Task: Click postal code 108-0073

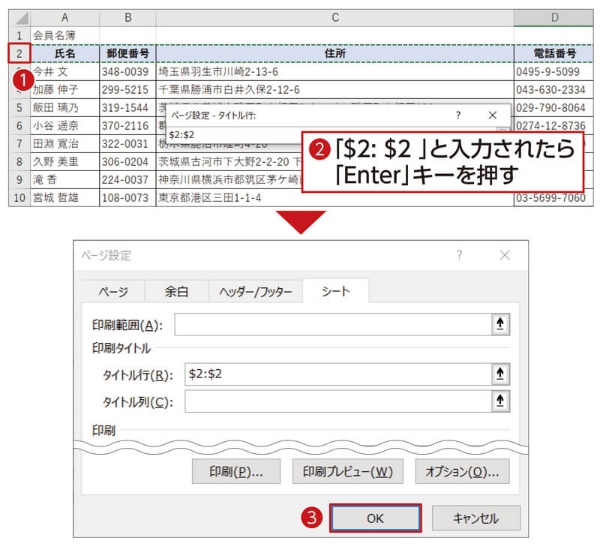Action: click(x=128, y=198)
